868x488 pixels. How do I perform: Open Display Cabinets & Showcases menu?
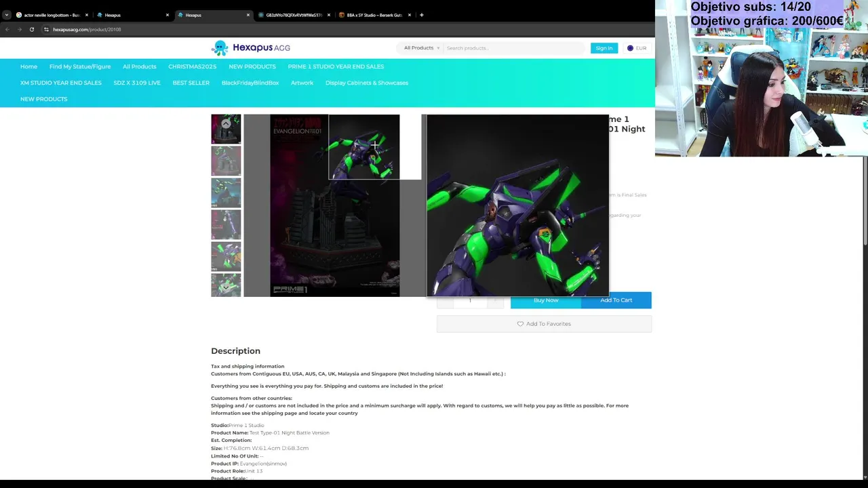[367, 83]
